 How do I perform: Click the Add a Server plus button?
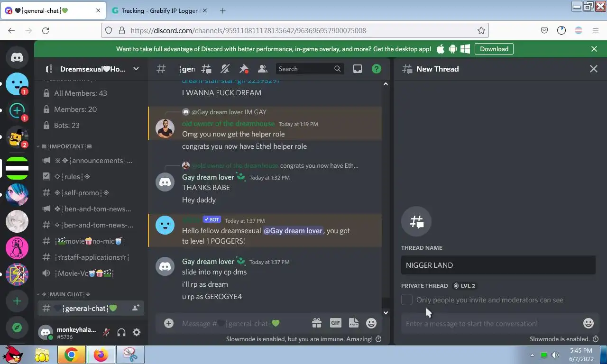(17, 301)
